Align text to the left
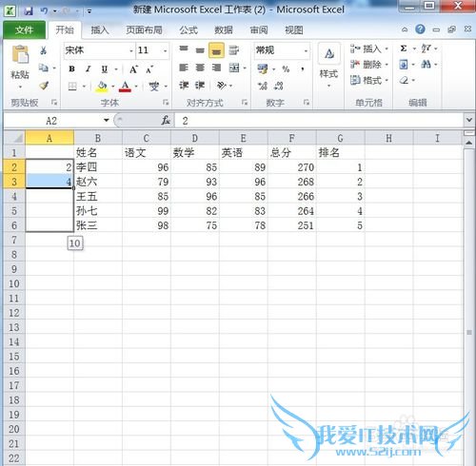 coord(184,68)
